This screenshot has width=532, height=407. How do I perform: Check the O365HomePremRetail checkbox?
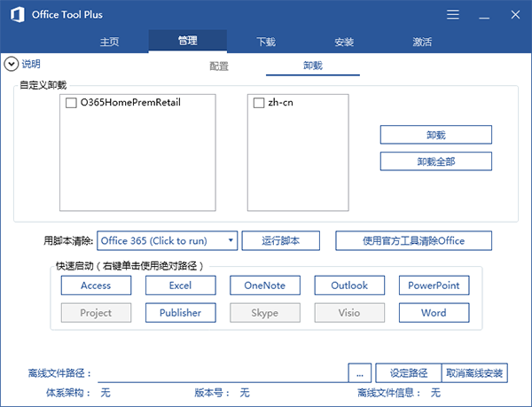click(71, 103)
